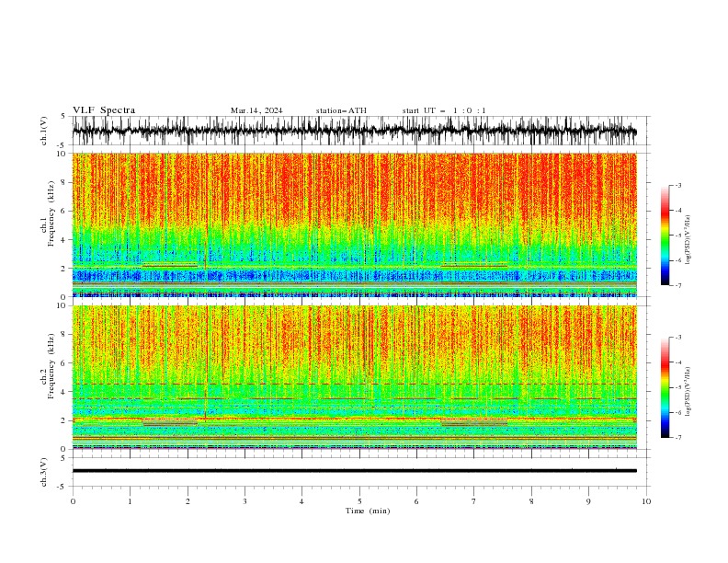The image size is (728, 563).
Task: Click the "ch.1(V)" waveform axis label
Action: point(44,131)
